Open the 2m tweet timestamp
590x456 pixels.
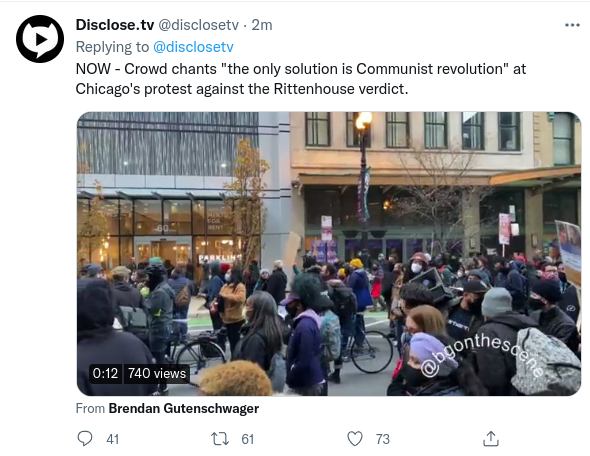pyautogui.click(x=262, y=25)
